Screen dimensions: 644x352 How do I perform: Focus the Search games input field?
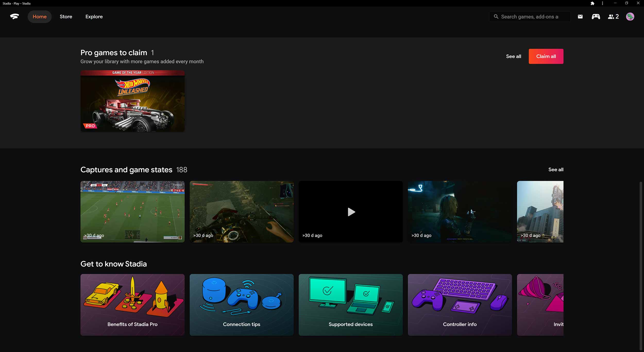[531, 16]
